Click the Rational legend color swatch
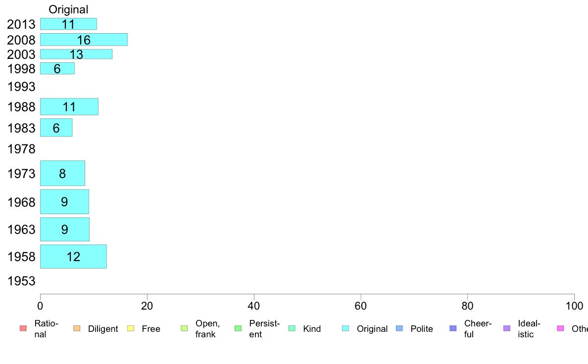The image size is (588, 364). 23,328
